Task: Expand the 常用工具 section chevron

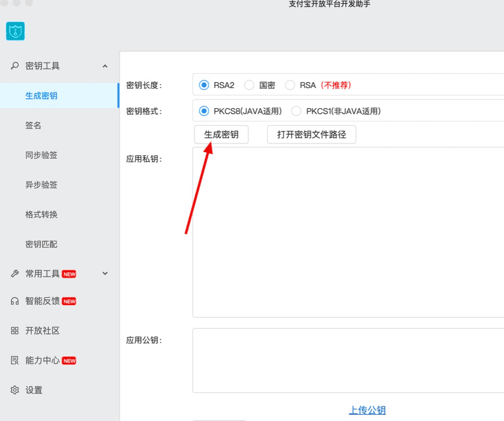Action: pos(105,273)
